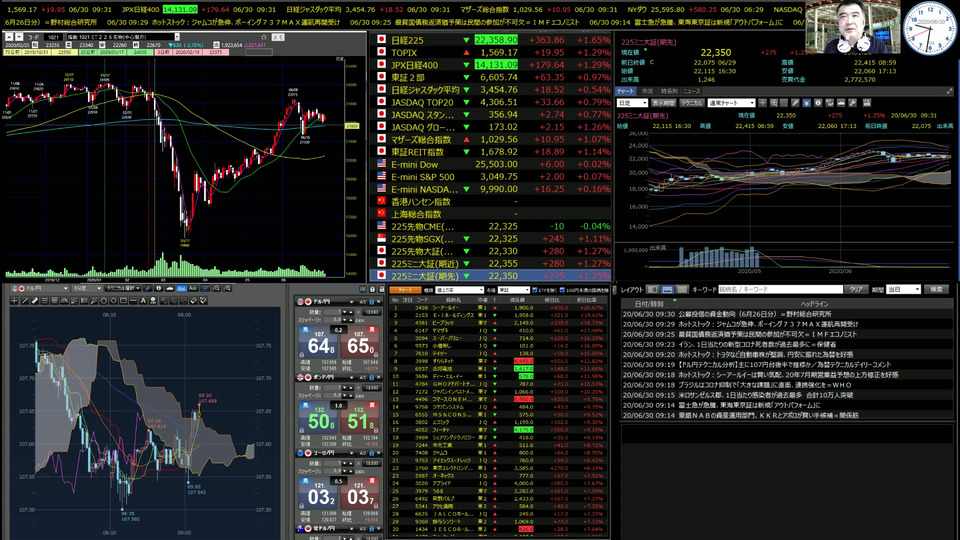
Task: Expand the 225 mini panel to full size
Action: pos(950,91)
